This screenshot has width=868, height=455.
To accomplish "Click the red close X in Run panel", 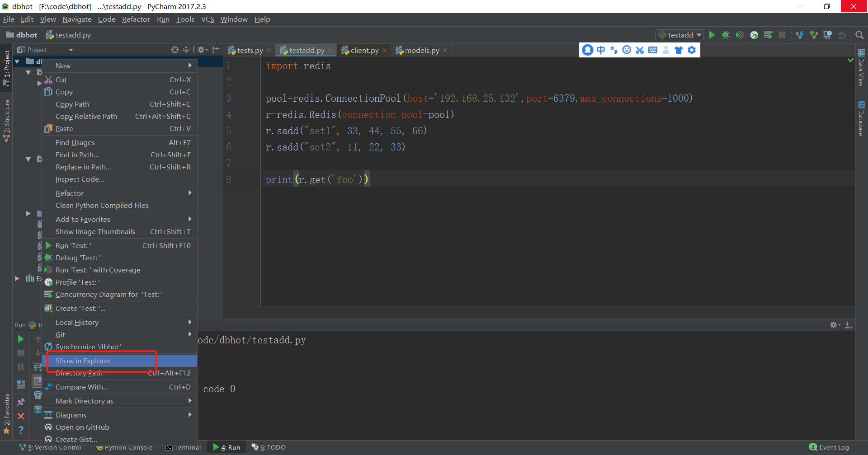I will 21,416.
